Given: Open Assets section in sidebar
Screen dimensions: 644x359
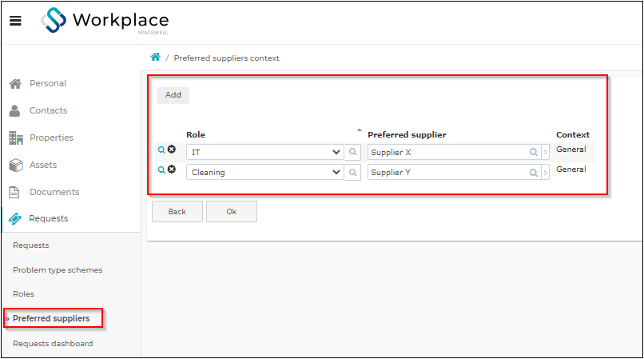Looking at the screenshot, I should pyautogui.click(x=43, y=165).
